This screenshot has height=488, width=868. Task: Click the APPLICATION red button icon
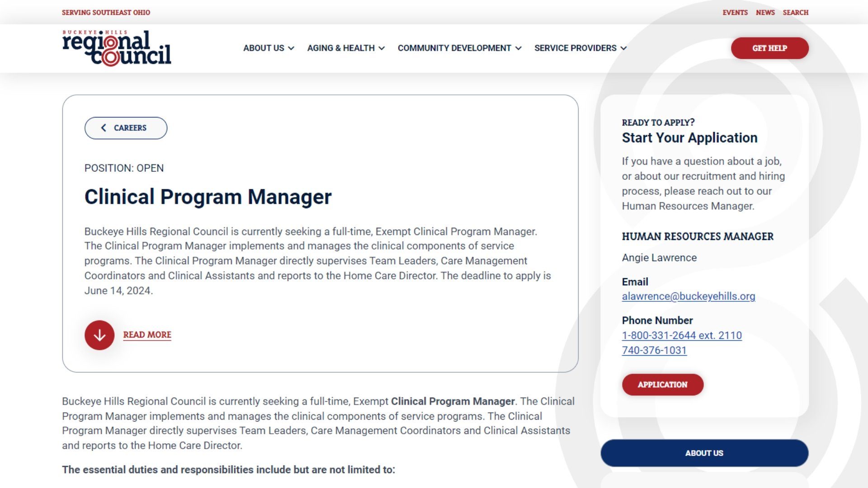click(x=662, y=385)
